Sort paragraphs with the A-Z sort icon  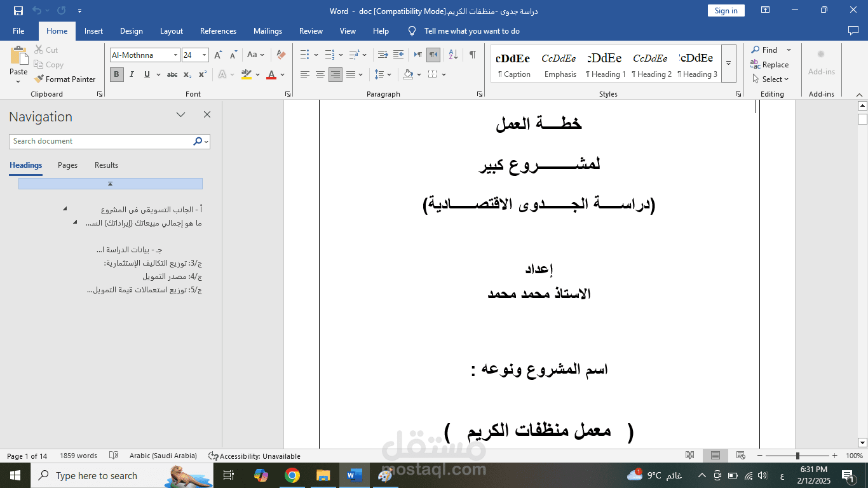pos(453,55)
